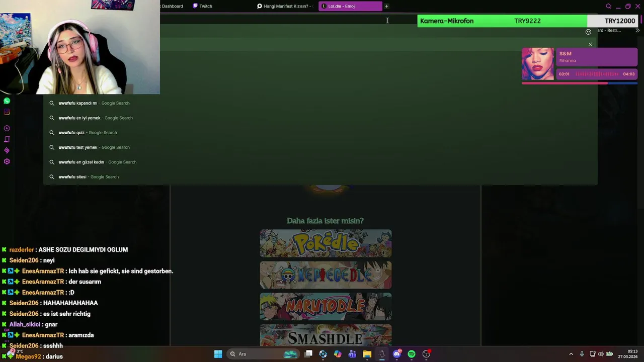Image resolution: width=644 pixels, height=362 pixels.
Task: Click chat message 'es ist sehr richtig'
Action: 67,314
